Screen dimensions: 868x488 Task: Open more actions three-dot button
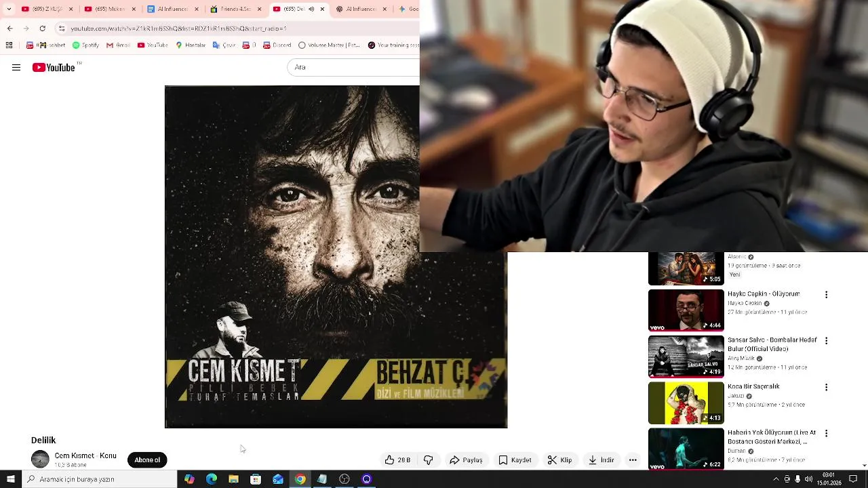click(633, 460)
